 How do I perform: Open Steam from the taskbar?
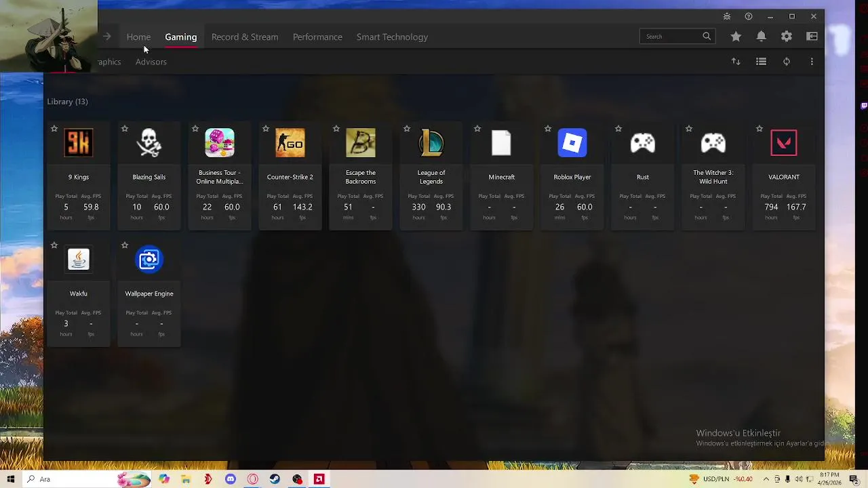click(275, 479)
